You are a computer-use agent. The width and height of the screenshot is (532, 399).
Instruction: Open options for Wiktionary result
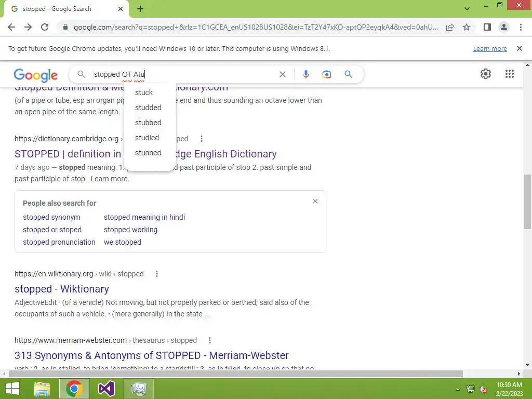pyautogui.click(x=157, y=274)
